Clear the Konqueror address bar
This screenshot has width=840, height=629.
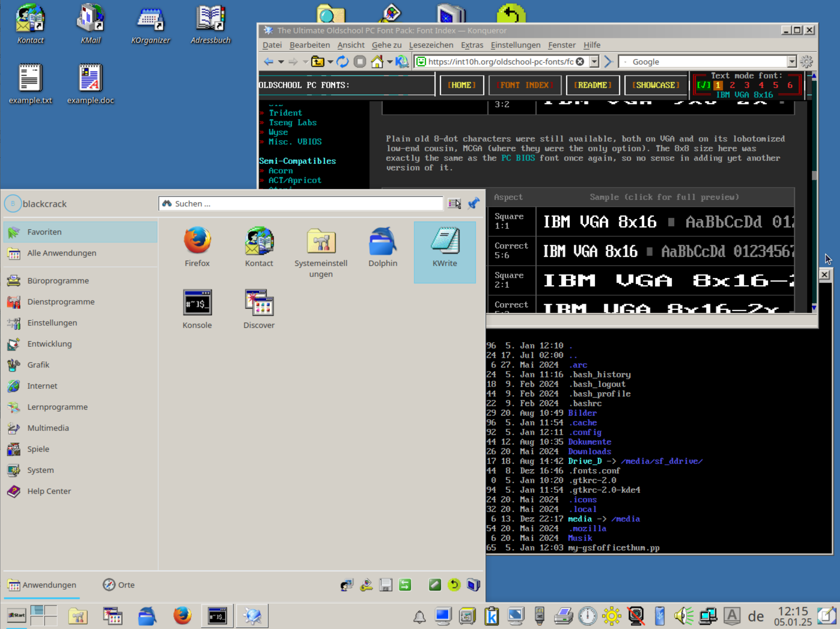click(580, 62)
